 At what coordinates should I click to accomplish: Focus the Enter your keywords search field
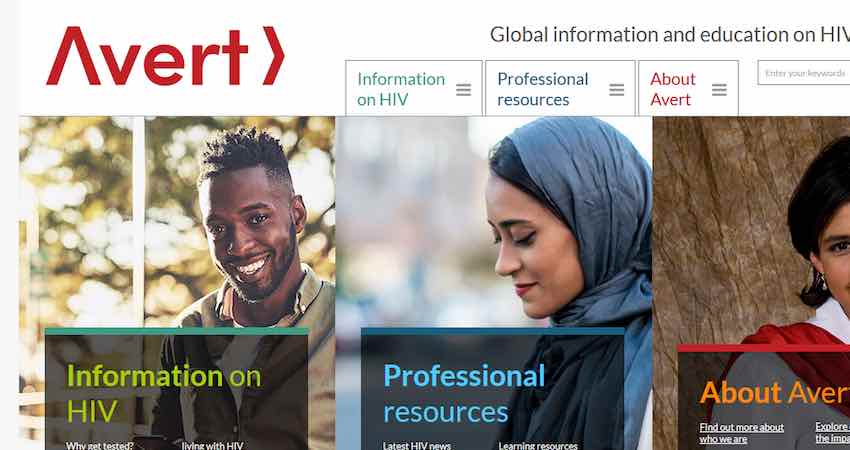(804, 73)
